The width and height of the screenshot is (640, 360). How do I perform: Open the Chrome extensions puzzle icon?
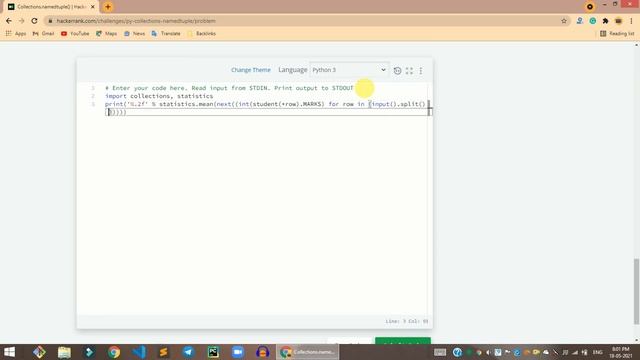(x=605, y=21)
